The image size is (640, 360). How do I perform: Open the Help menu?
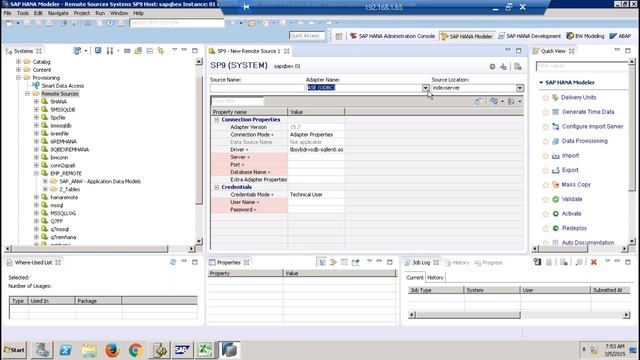tap(138, 13)
